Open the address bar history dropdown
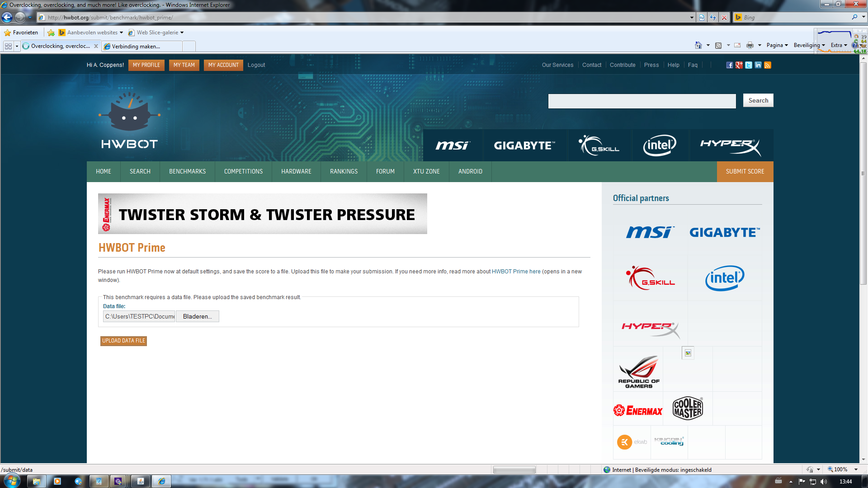This screenshot has width=868, height=488. coord(692,17)
